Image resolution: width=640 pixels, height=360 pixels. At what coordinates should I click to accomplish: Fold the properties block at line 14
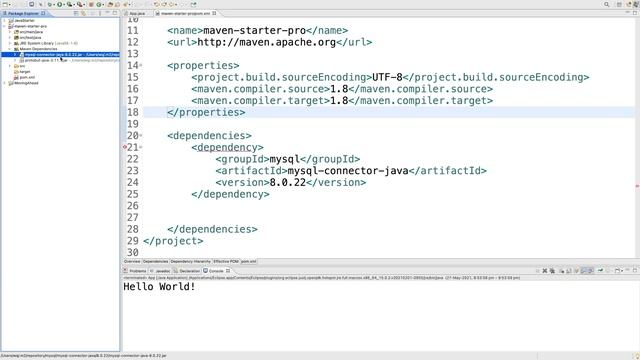click(141, 66)
